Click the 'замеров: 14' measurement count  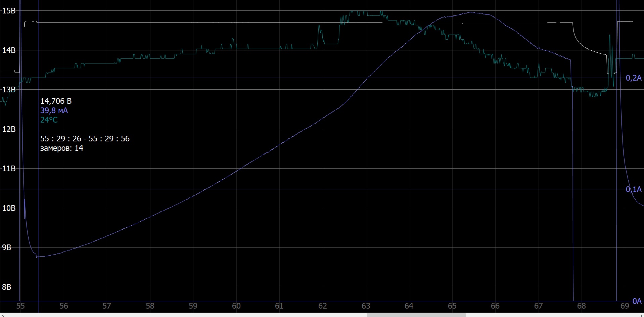pyautogui.click(x=61, y=148)
